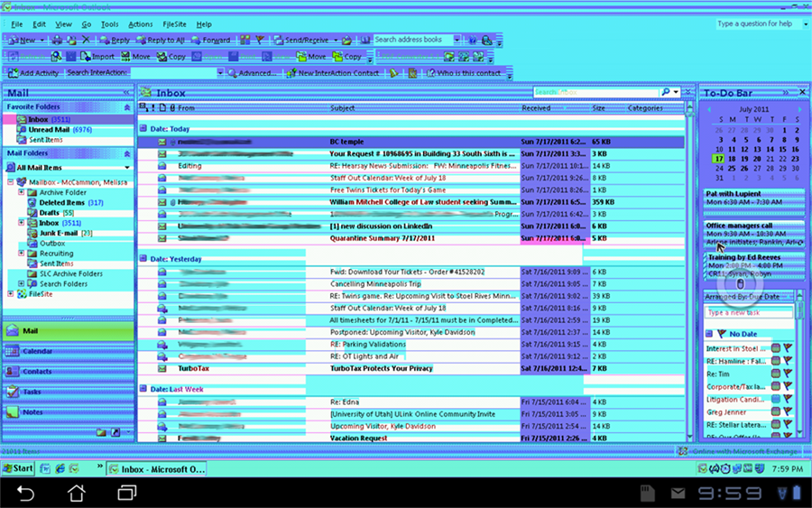Open the Go menu

(x=87, y=24)
